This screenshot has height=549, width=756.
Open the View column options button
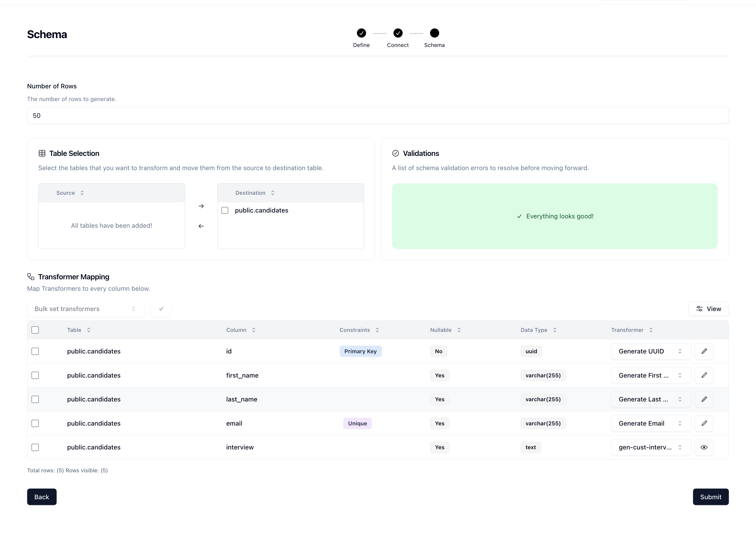(708, 309)
